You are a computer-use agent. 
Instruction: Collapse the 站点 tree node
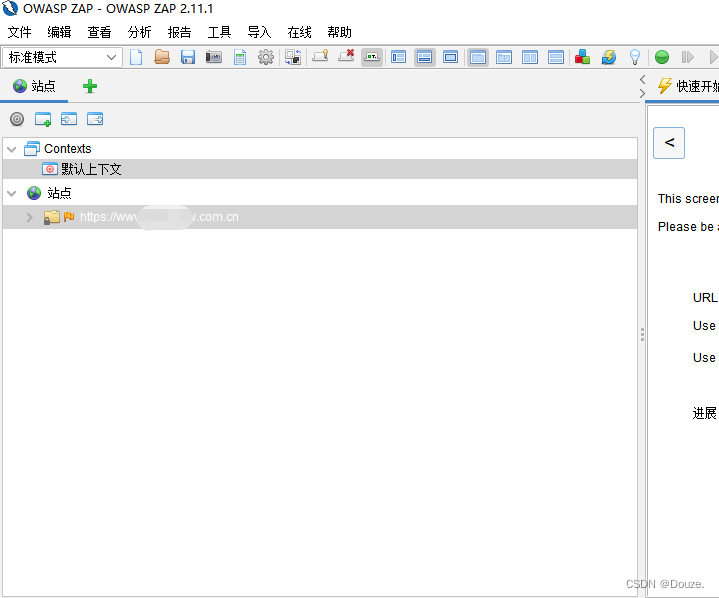pos(12,194)
